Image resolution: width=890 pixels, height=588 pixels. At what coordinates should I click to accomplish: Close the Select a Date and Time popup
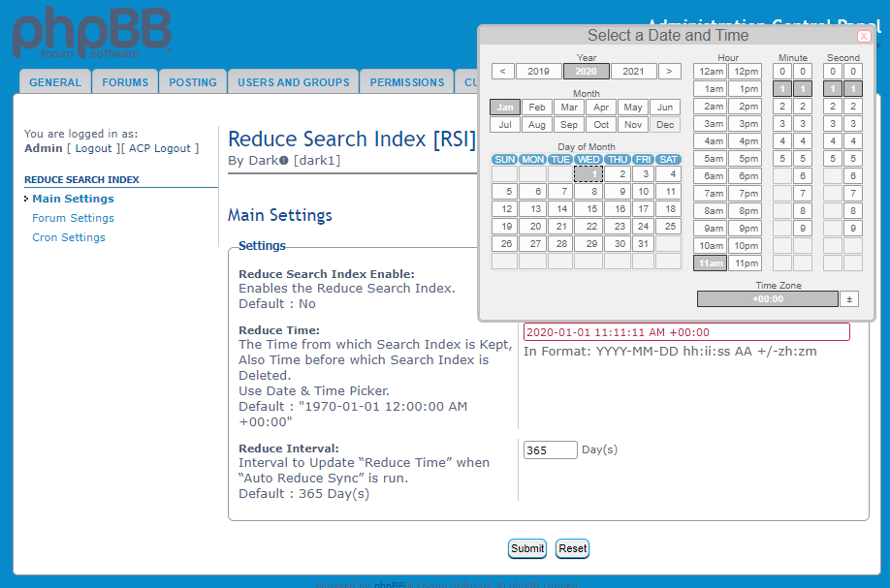coord(863,36)
